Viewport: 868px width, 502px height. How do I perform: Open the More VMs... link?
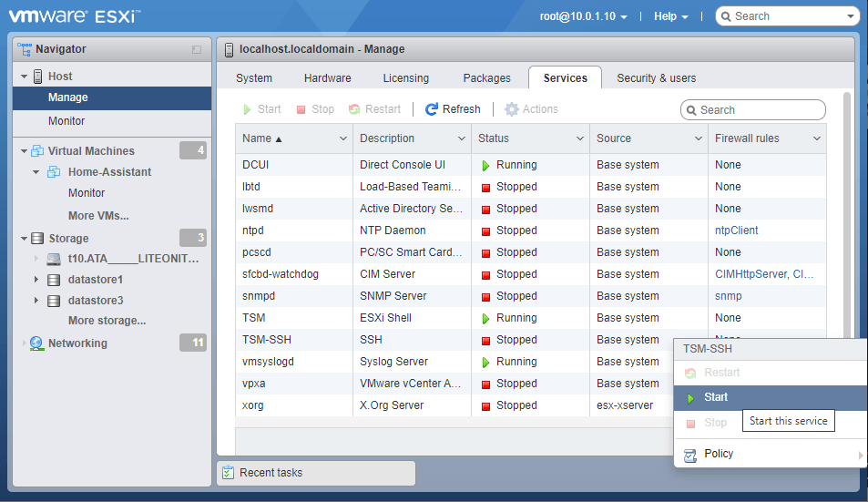(x=98, y=216)
